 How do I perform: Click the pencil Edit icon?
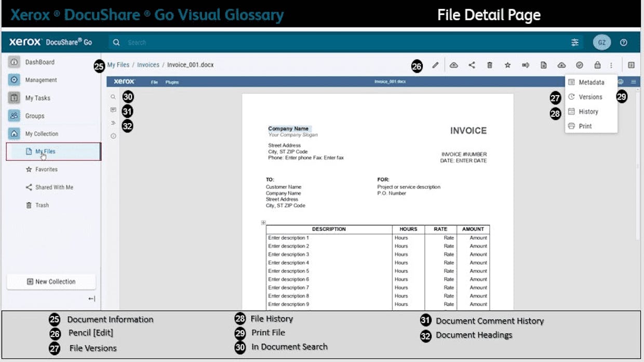[x=435, y=65]
